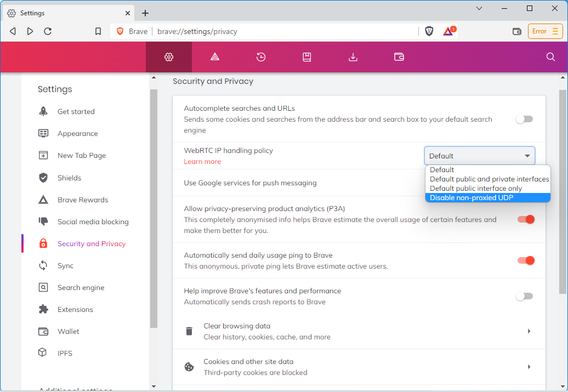Image resolution: width=568 pixels, height=392 pixels.
Task: Reload the page with the refresh icon
Action: (48, 31)
